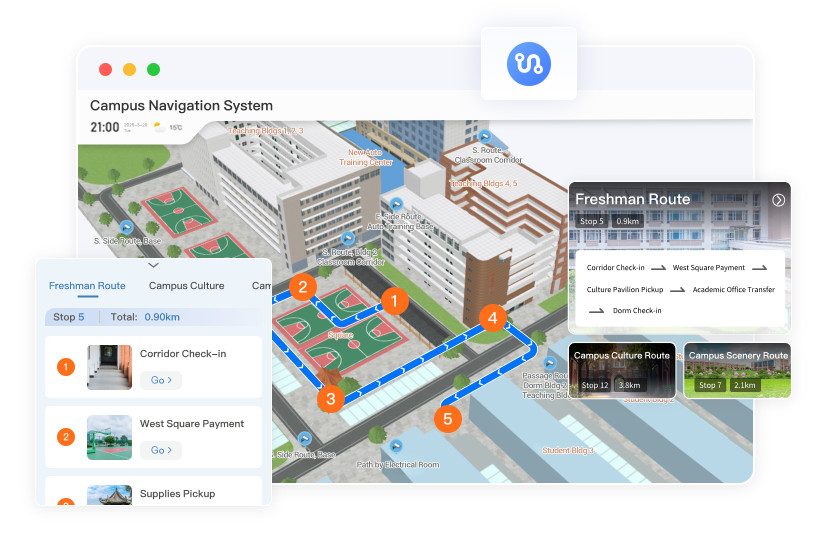Expand Freshman Route card with arrow
The height and width of the screenshot is (540, 830).
(x=778, y=200)
